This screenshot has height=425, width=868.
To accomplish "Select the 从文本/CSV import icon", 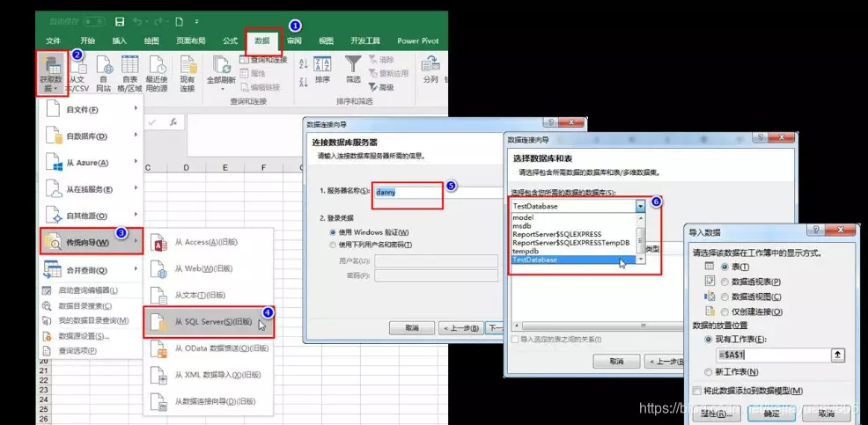I will pos(78,66).
